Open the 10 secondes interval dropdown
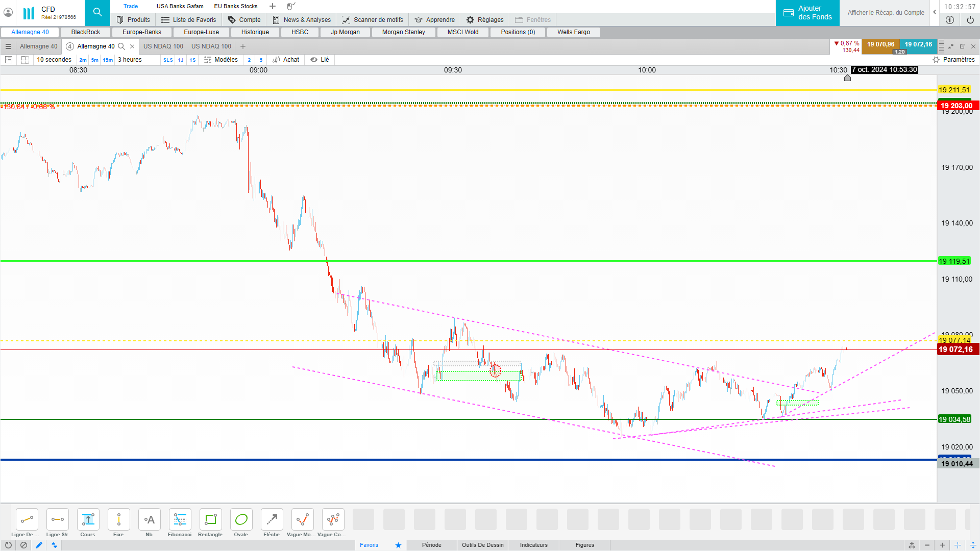 coord(54,60)
